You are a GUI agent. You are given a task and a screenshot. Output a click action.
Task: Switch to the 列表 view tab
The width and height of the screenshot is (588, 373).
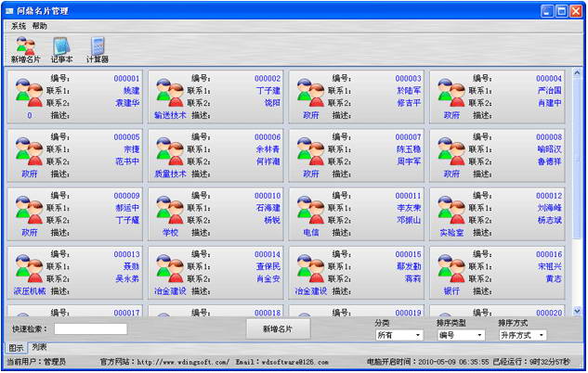pyautogui.click(x=39, y=347)
